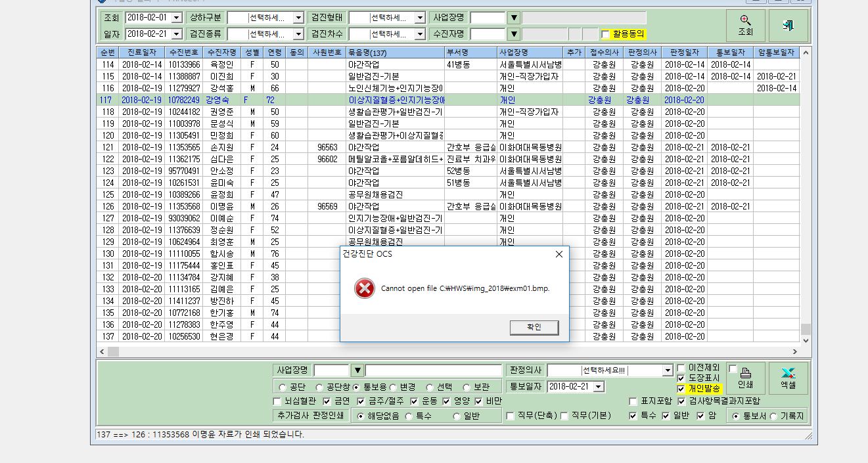This screenshot has width=868, height=463.
Task: Toggle the 도장표시 checkbox
Action: tap(681, 378)
